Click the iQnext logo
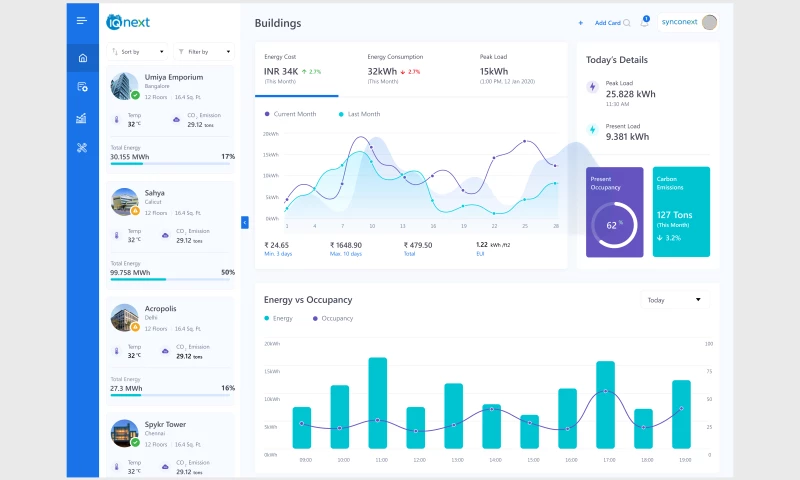The image size is (800, 480). [128, 21]
